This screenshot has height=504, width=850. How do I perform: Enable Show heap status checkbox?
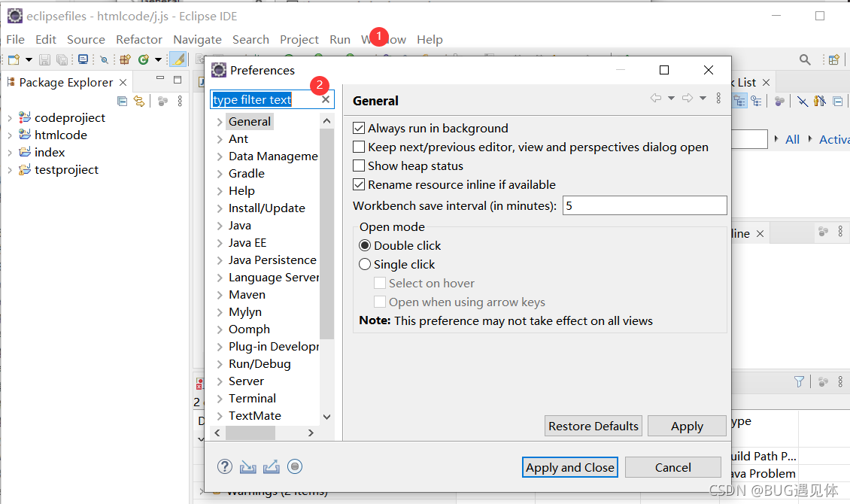(x=359, y=166)
